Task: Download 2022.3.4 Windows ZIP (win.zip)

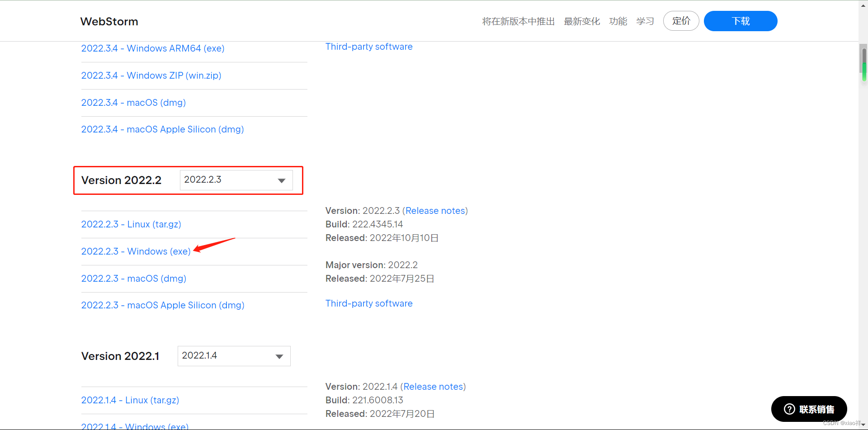Action: coord(151,76)
